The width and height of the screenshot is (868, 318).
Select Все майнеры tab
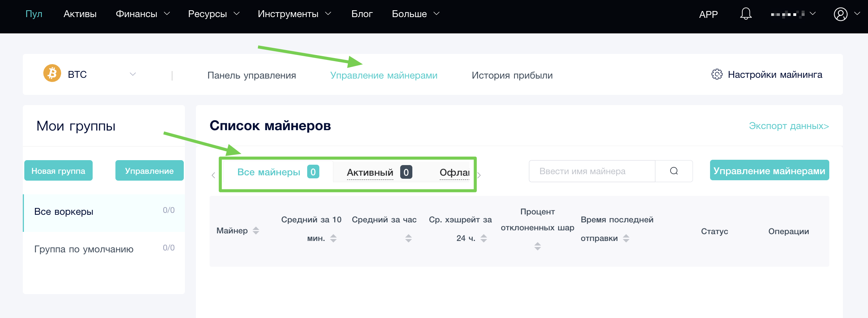tap(278, 172)
